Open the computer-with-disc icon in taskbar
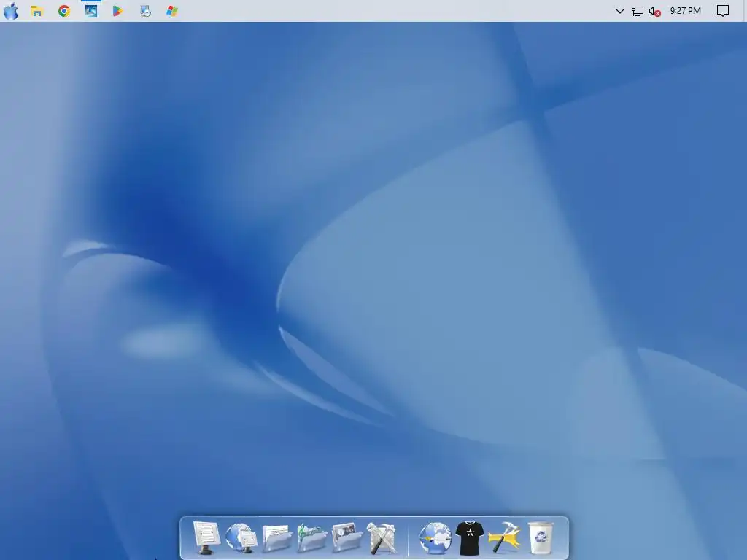Screen dimensions: 747x560 [x=145, y=11]
